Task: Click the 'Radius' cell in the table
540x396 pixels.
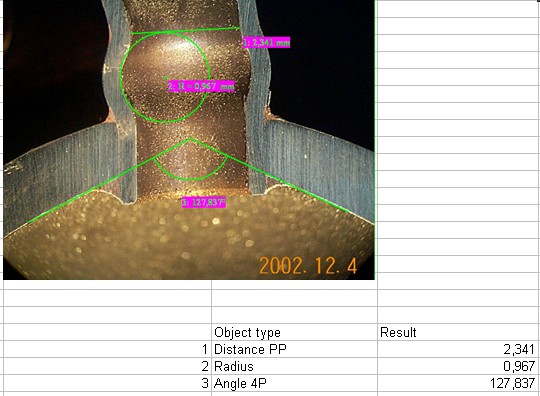Action: 294,366
